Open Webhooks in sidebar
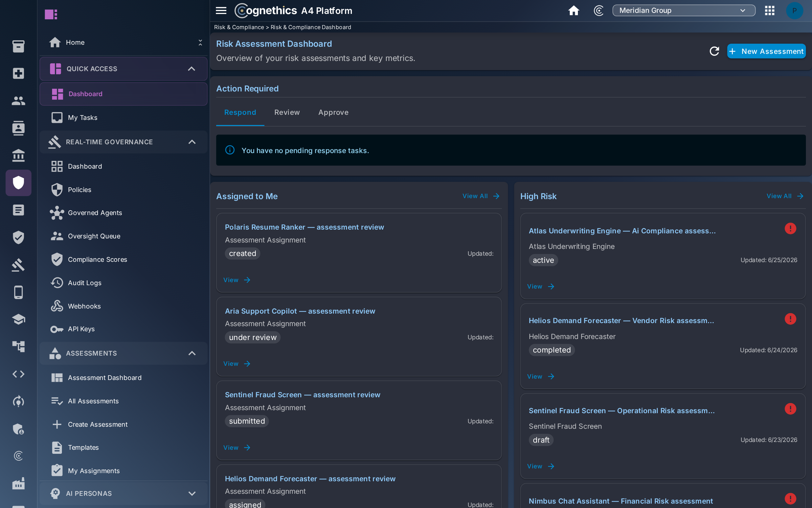 click(123, 306)
